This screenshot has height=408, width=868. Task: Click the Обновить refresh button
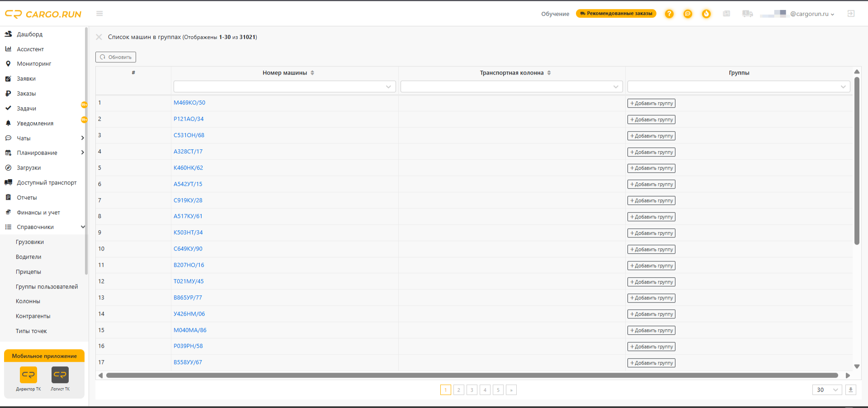point(116,57)
